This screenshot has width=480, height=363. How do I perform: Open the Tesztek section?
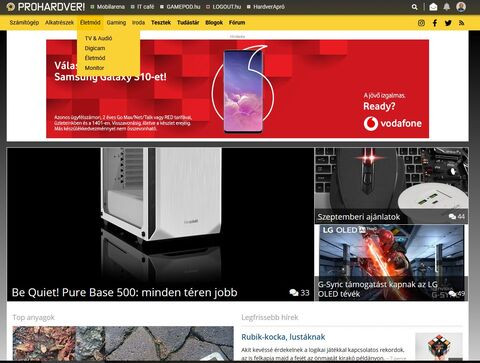(x=161, y=23)
